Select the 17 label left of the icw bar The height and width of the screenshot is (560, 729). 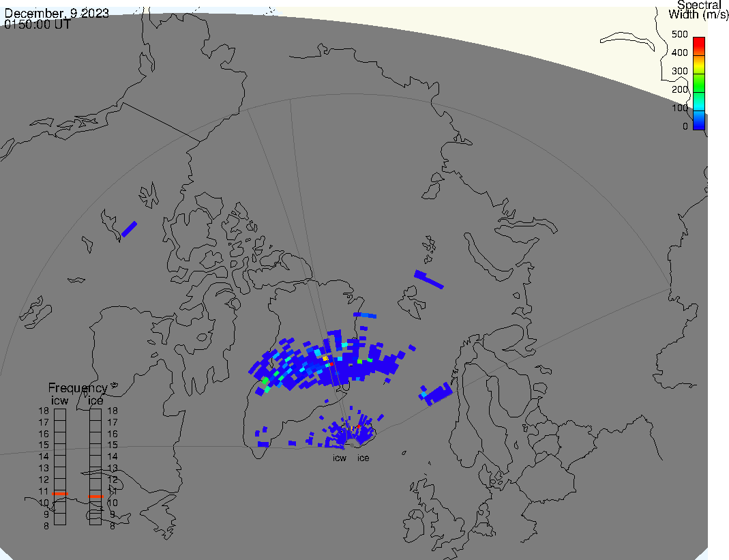pos(44,422)
